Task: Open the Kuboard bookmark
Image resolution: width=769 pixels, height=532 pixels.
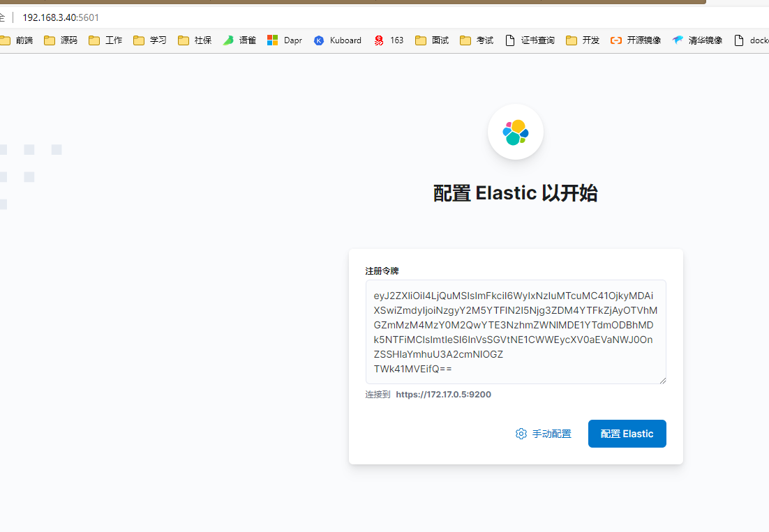Action: [338, 40]
